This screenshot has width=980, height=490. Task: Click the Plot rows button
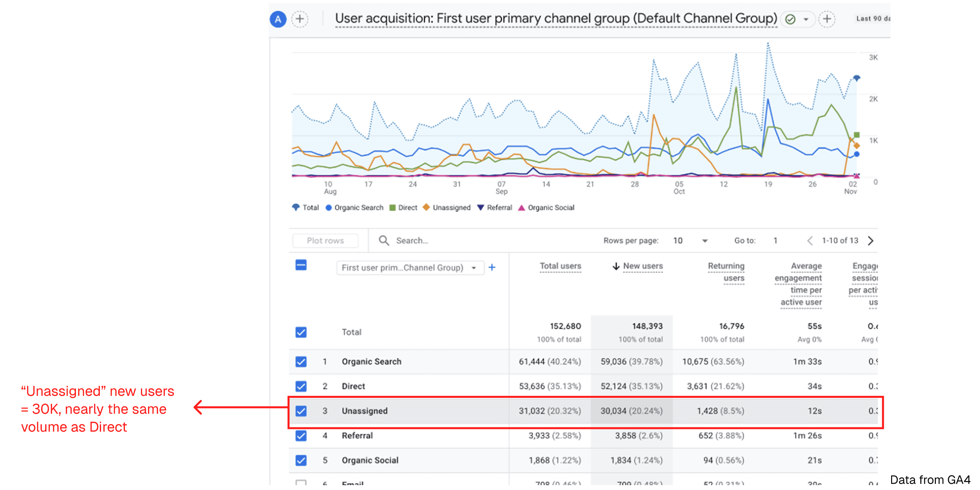pos(325,240)
